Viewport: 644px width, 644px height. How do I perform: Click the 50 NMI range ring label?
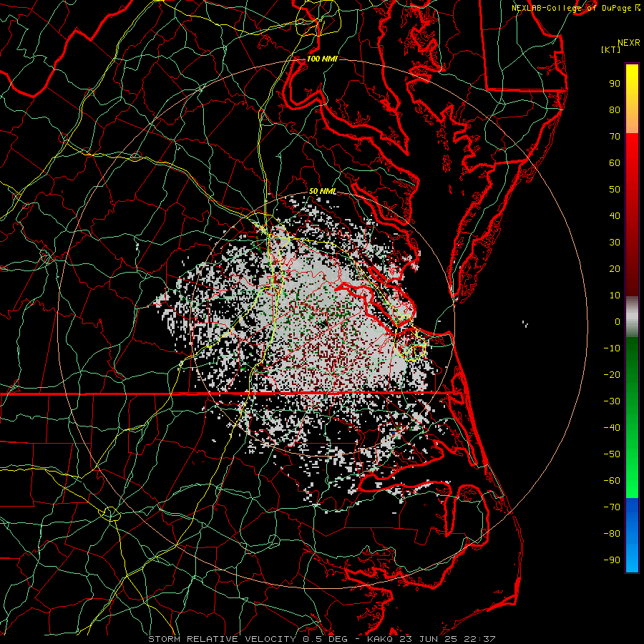pos(323,191)
